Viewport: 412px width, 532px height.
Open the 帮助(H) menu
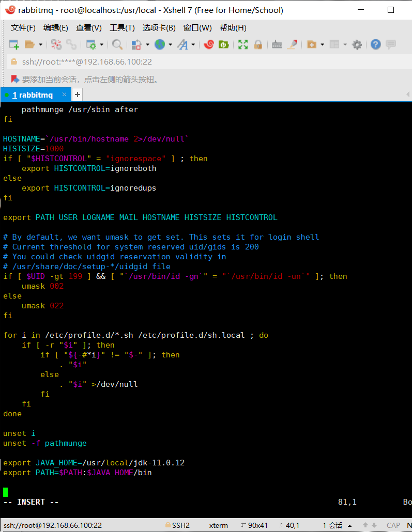(x=233, y=28)
